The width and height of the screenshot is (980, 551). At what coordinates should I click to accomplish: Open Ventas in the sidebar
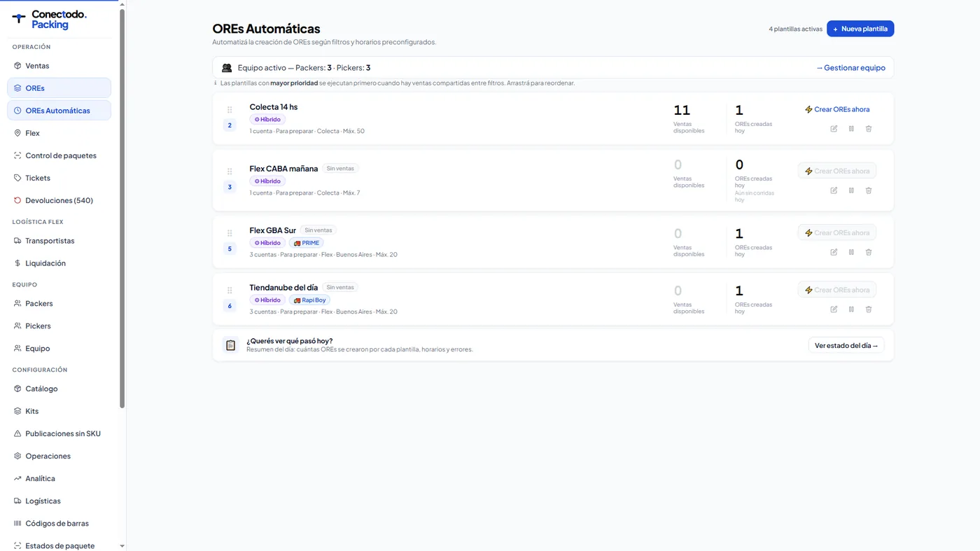coord(59,66)
